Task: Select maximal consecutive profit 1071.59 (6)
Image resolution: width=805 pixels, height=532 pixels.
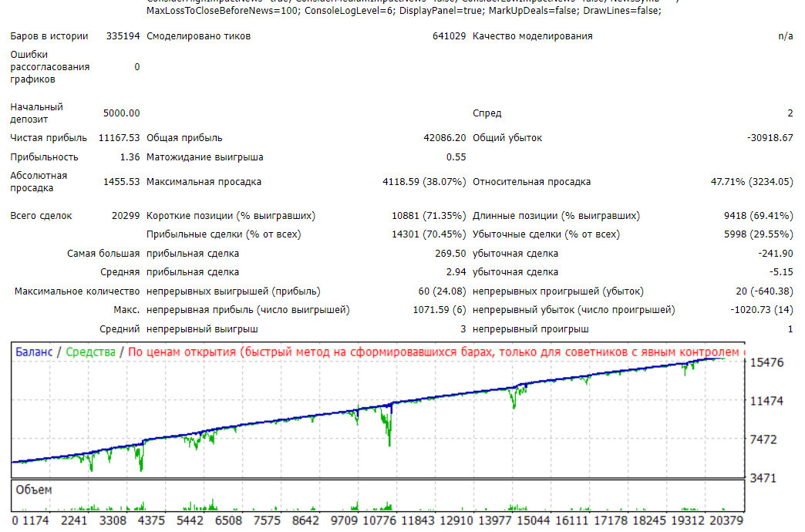Action: [x=440, y=310]
